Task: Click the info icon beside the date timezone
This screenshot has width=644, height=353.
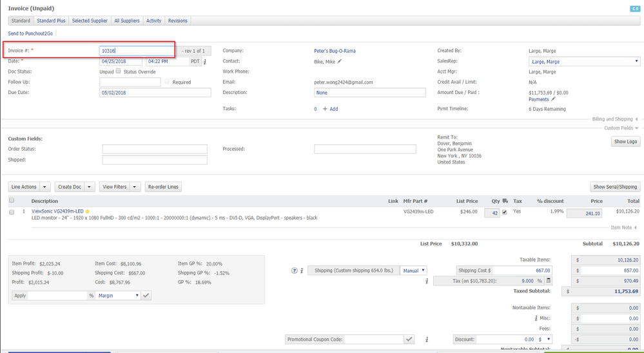Action: 205,62
